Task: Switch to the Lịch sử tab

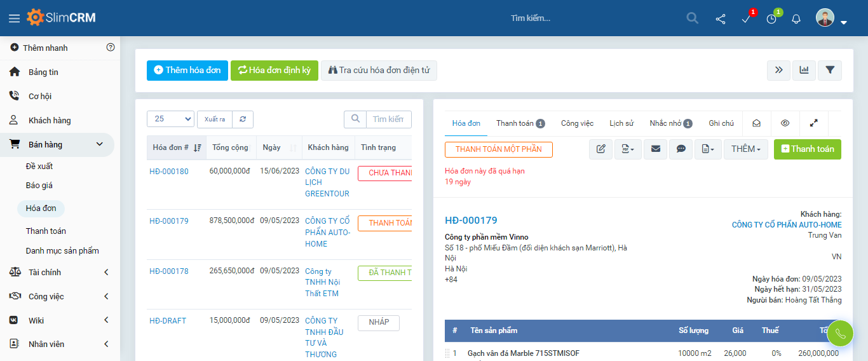Action: [x=621, y=123]
